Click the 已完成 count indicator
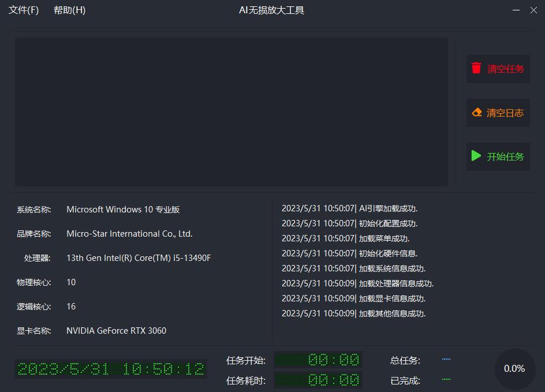 coord(446,379)
